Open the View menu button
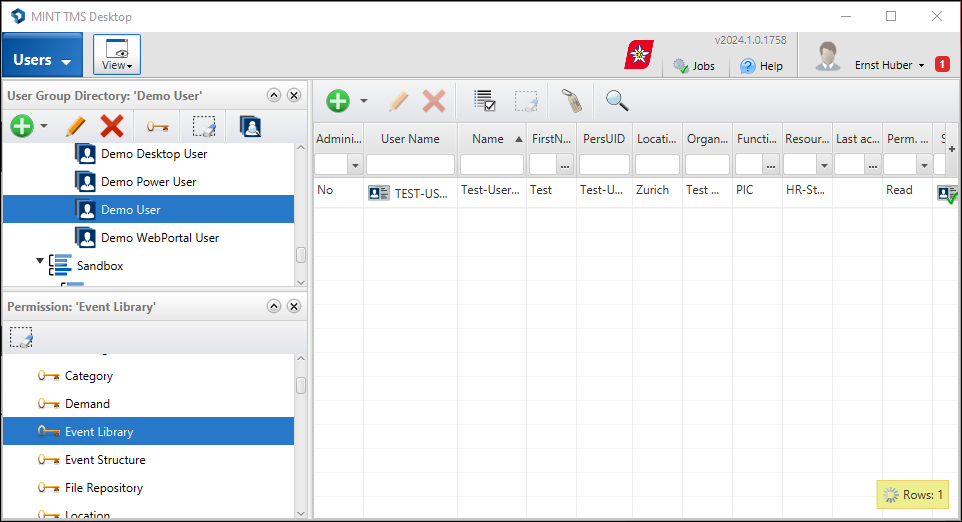 (117, 55)
